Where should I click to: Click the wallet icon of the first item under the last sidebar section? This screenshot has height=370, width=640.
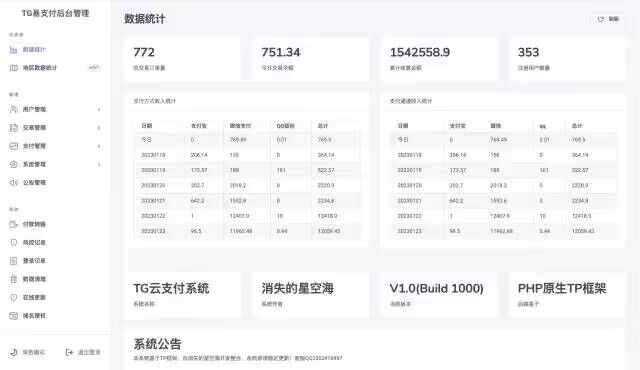click(13, 224)
